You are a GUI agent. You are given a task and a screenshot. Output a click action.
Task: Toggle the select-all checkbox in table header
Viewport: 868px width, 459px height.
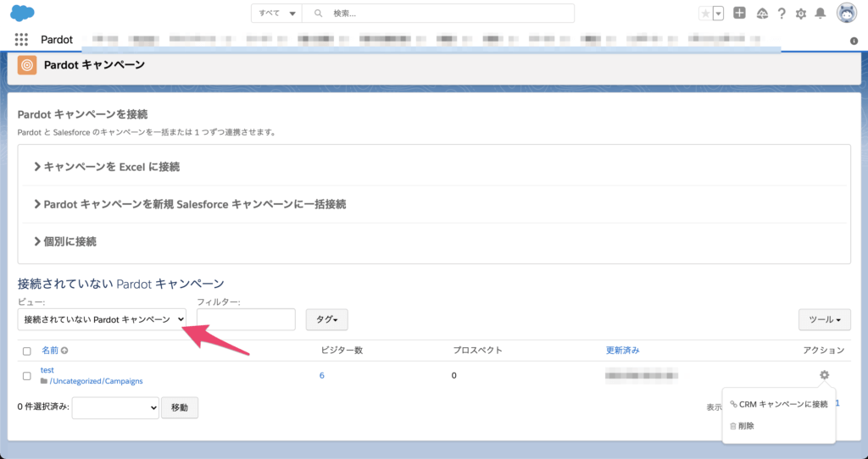pos(26,351)
